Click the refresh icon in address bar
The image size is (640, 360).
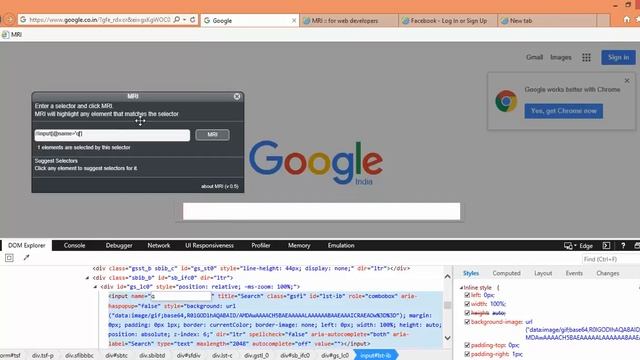(x=193, y=20)
